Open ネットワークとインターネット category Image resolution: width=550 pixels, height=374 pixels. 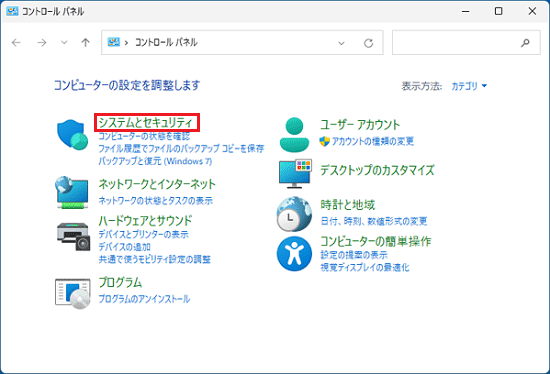157,184
